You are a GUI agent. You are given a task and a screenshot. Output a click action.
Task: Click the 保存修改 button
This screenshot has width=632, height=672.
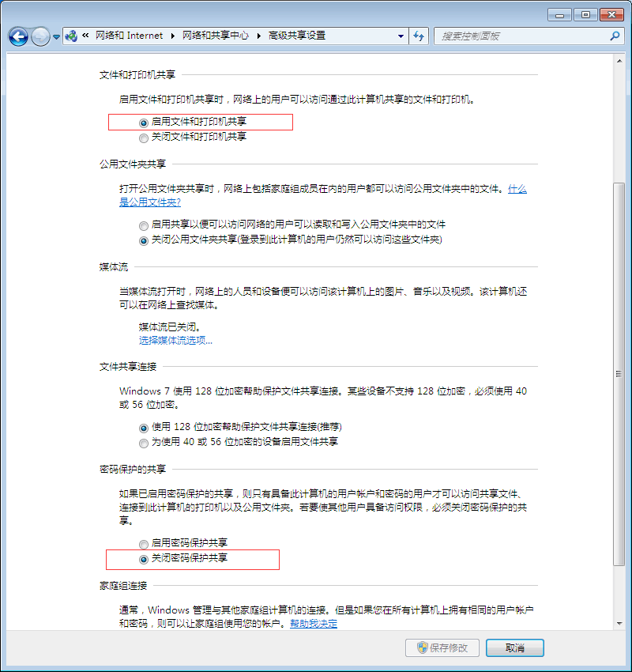click(442, 647)
